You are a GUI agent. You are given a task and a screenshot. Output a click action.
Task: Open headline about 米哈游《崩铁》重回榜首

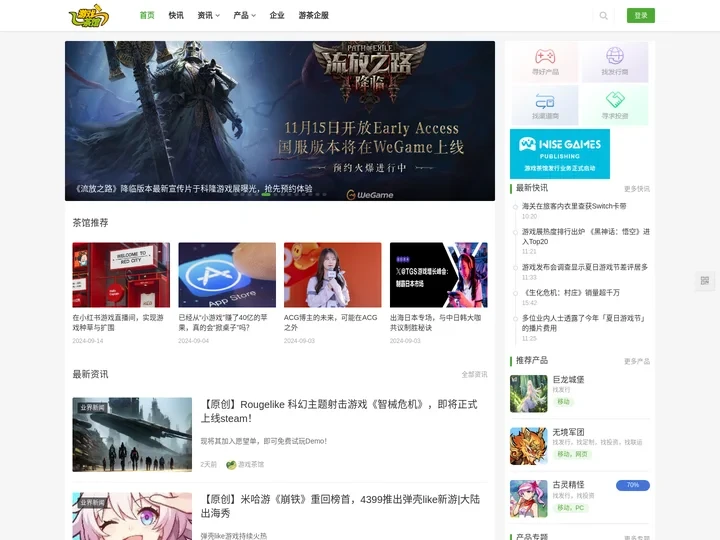[x=340, y=506]
